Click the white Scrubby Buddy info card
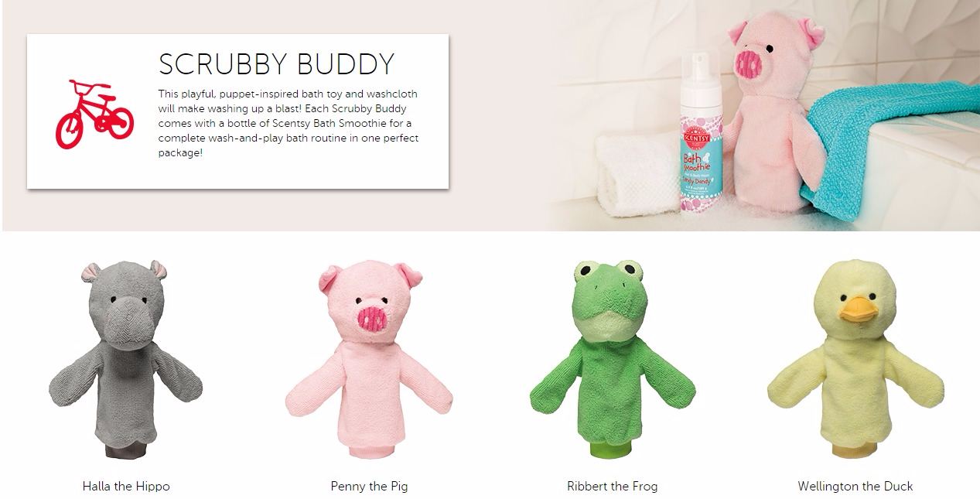 coord(237,111)
